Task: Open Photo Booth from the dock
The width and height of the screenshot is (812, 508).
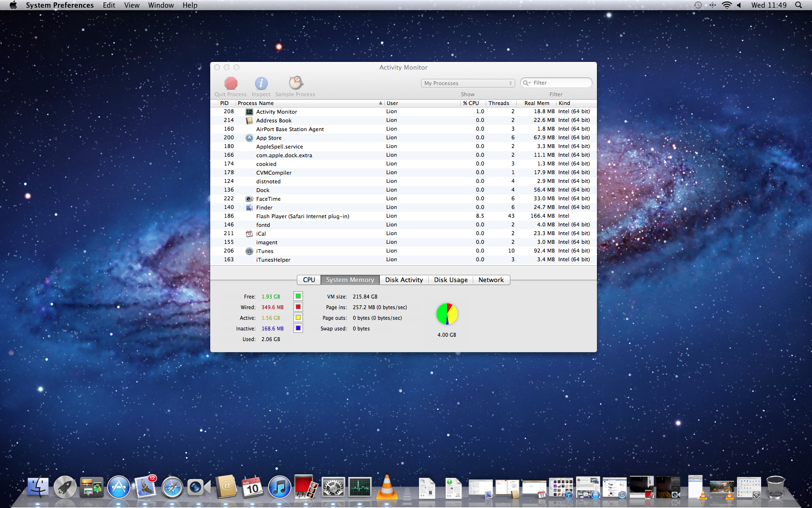Action: click(305, 488)
